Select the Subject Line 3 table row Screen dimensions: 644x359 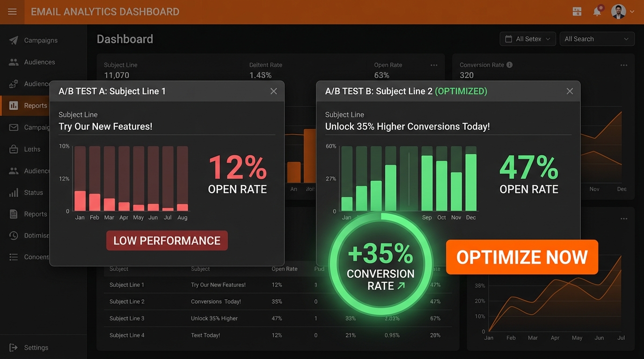tap(127, 318)
